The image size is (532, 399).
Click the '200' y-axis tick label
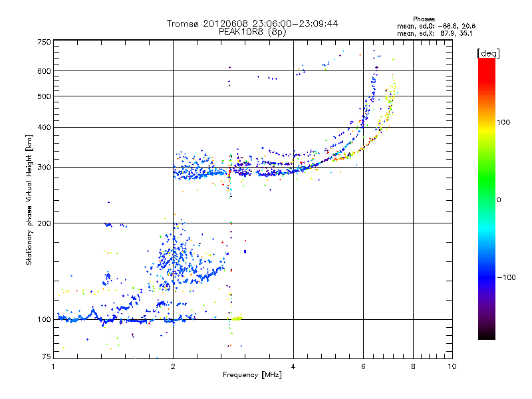pos(44,223)
